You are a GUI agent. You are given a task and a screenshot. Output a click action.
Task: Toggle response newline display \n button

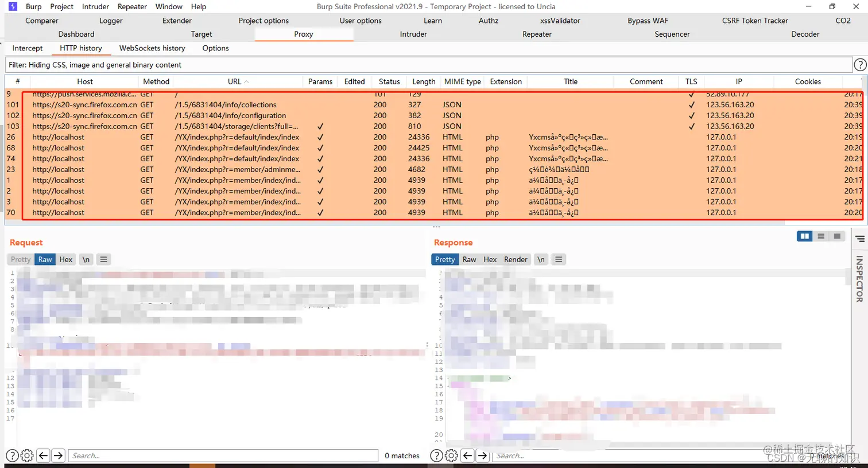click(x=541, y=259)
